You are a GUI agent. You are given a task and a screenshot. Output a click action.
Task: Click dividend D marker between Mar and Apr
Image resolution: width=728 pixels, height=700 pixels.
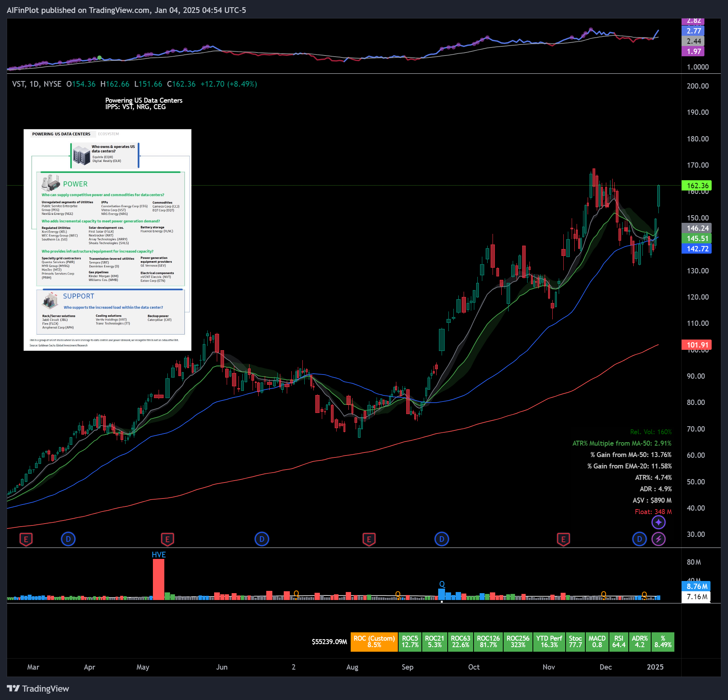[x=68, y=539]
